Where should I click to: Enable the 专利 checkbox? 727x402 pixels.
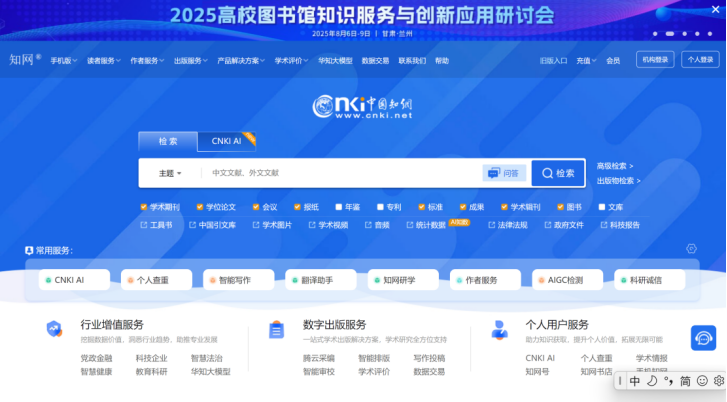coord(380,207)
